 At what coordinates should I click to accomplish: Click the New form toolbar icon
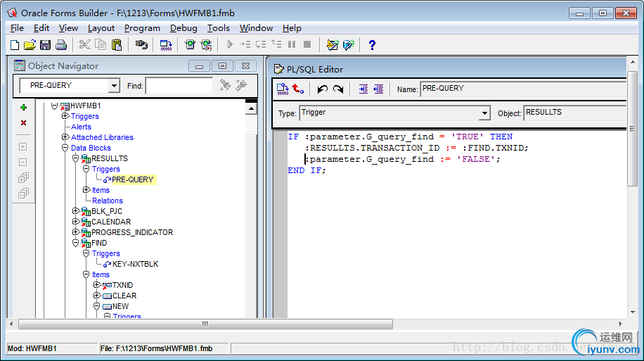[x=15, y=45]
